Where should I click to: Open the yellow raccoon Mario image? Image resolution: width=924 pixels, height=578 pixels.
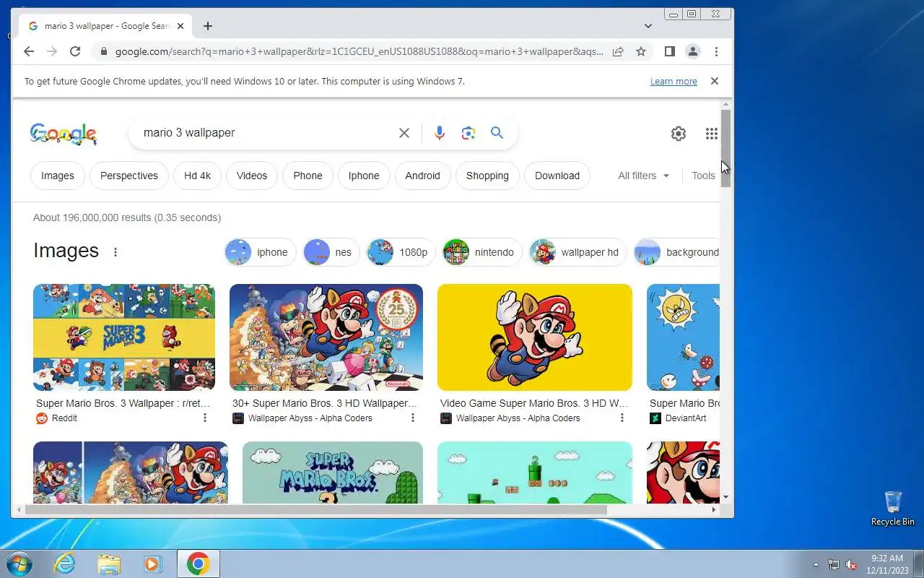point(535,337)
